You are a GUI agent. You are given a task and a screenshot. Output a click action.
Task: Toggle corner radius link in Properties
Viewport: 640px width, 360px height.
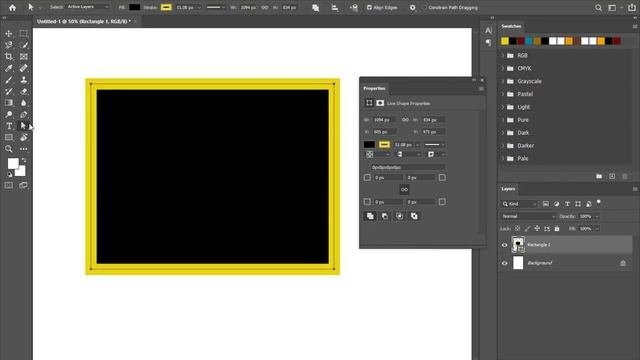click(x=404, y=189)
